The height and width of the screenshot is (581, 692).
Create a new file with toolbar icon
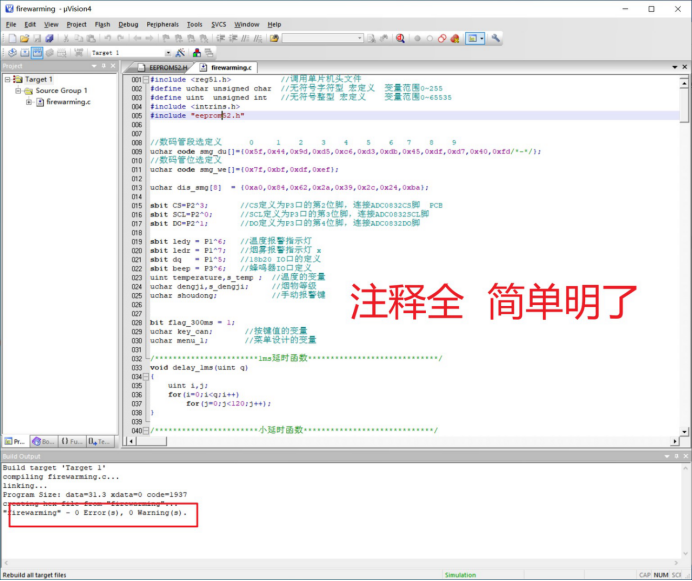pyautogui.click(x=12, y=38)
